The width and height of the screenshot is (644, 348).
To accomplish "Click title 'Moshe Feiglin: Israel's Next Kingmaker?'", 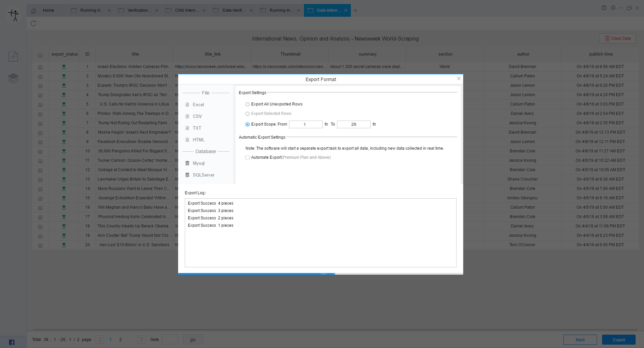I will (x=134, y=132).
